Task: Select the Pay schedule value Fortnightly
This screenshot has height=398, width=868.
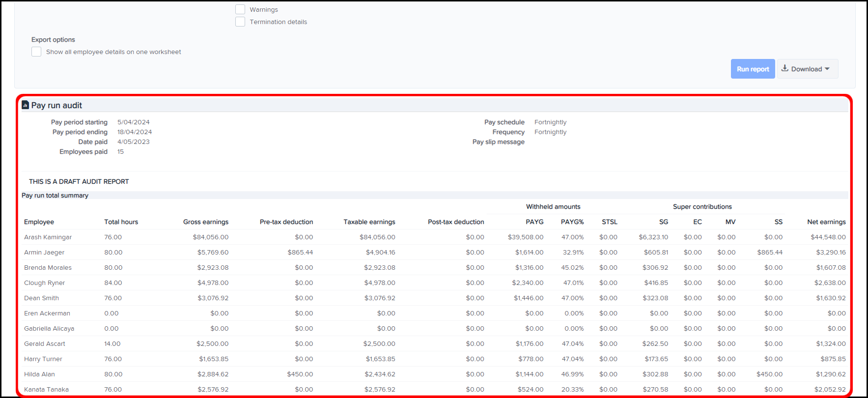Action: 550,122
